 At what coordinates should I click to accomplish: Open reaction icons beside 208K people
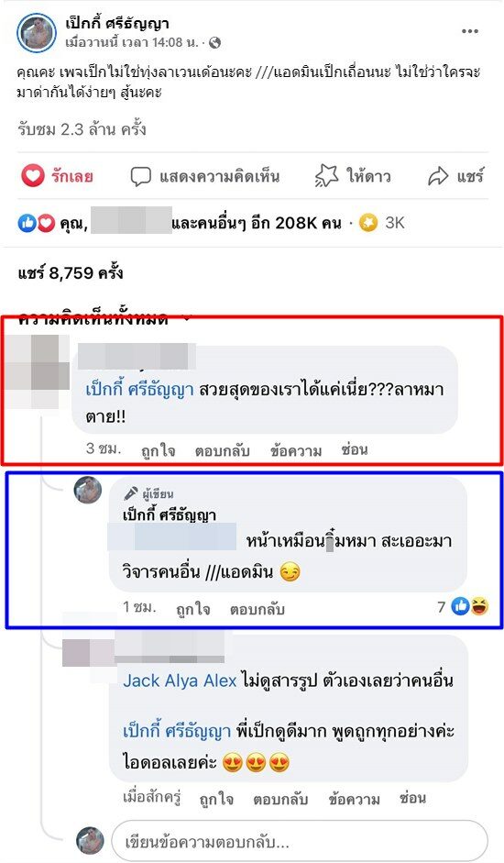(x=37, y=223)
